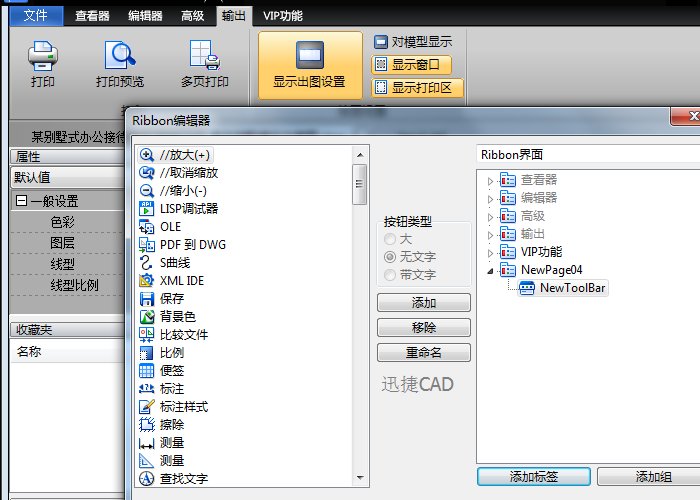Toggle 显示窗口 button
The image size is (700, 500).
pyautogui.click(x=411, y=65)
